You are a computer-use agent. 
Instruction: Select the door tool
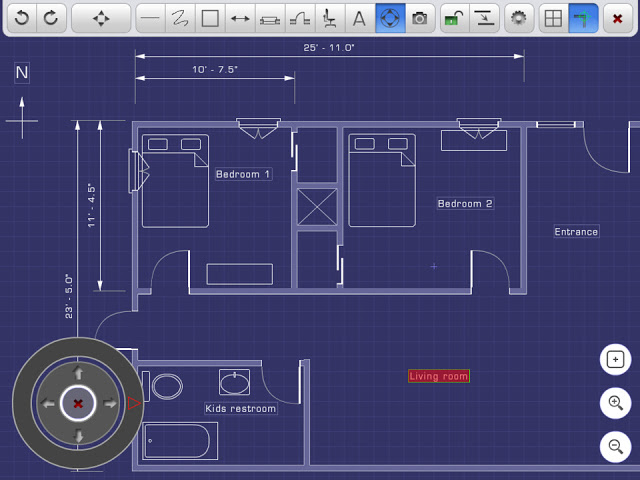300,18
